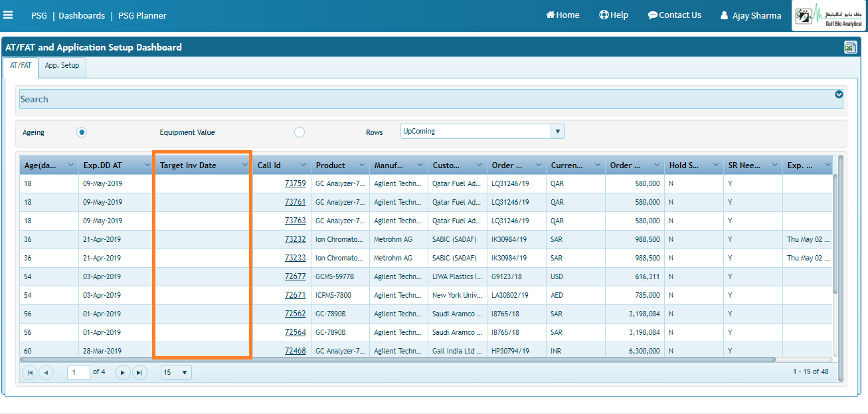868x414 pixels.
Task: Click the page number input field
Action: click(78, 372)
